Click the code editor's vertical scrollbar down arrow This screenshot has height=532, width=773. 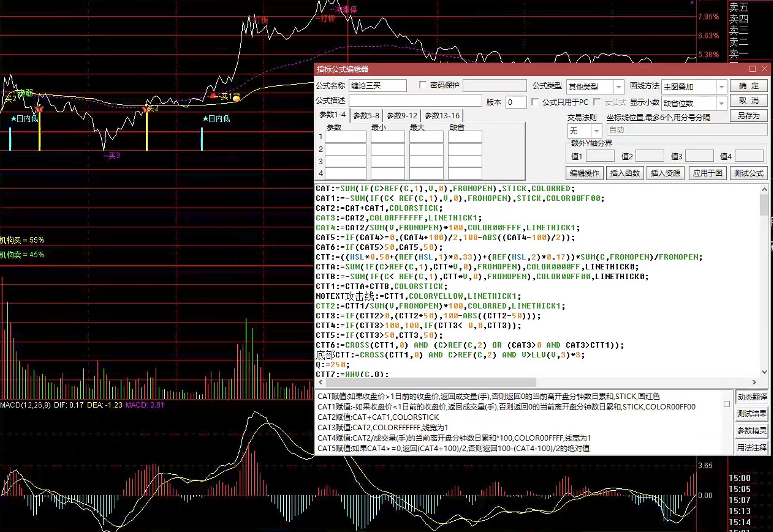(x=764, y=372)
